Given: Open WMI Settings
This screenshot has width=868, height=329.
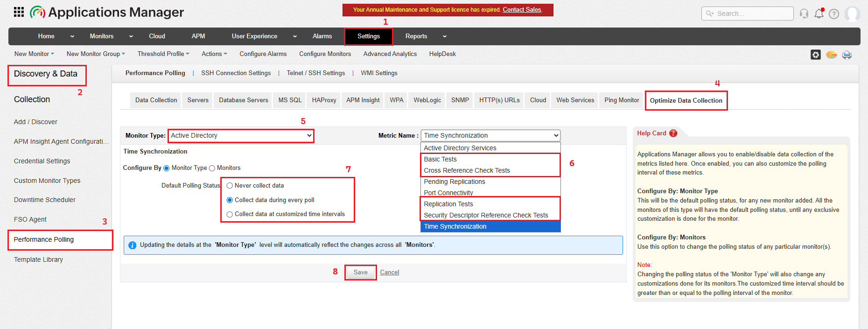Looking at the screenshot, I should (379, 73).
